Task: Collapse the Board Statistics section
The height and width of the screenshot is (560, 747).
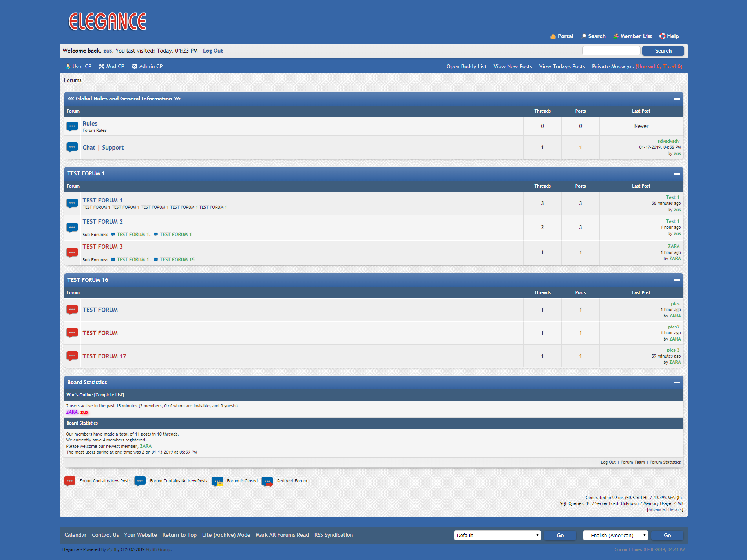Action: pos(677,383)
